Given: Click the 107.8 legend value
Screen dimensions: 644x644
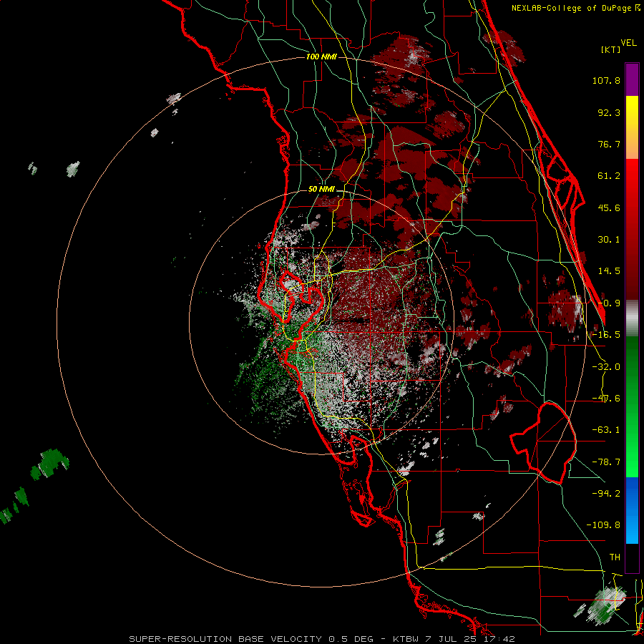Looking at the screenshot, I should [606, 80].
